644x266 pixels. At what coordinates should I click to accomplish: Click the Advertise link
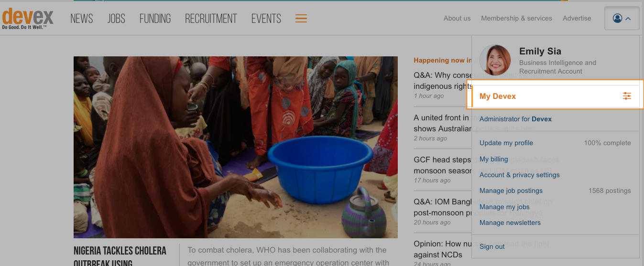(577, 18)
